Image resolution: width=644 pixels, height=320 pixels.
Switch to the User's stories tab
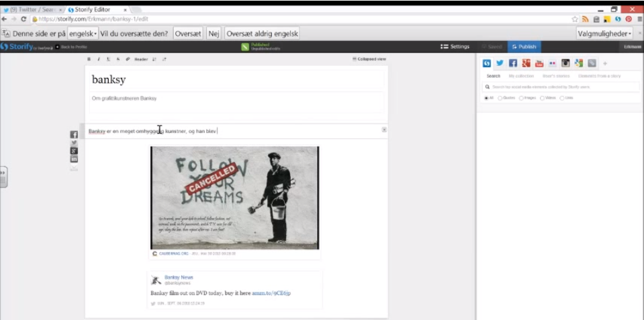click(555, 76)
